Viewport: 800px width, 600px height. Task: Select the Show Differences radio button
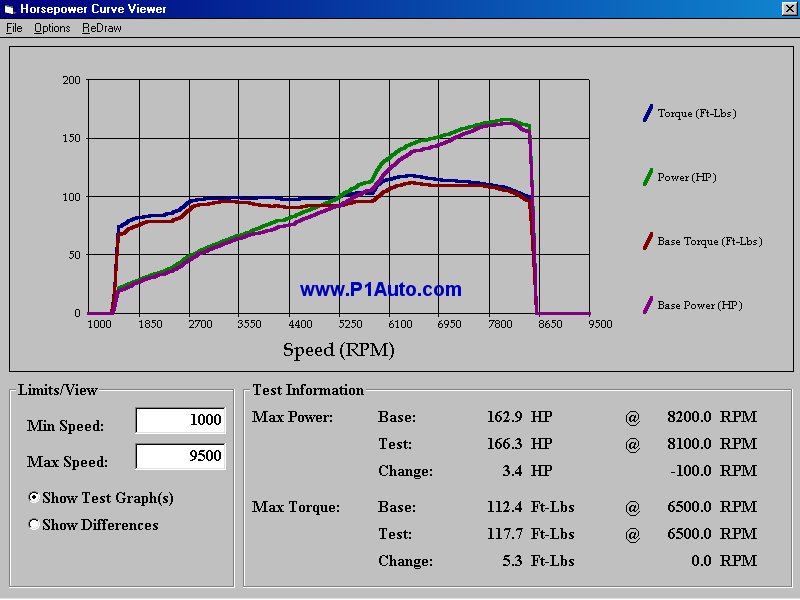tap(35, 525)
